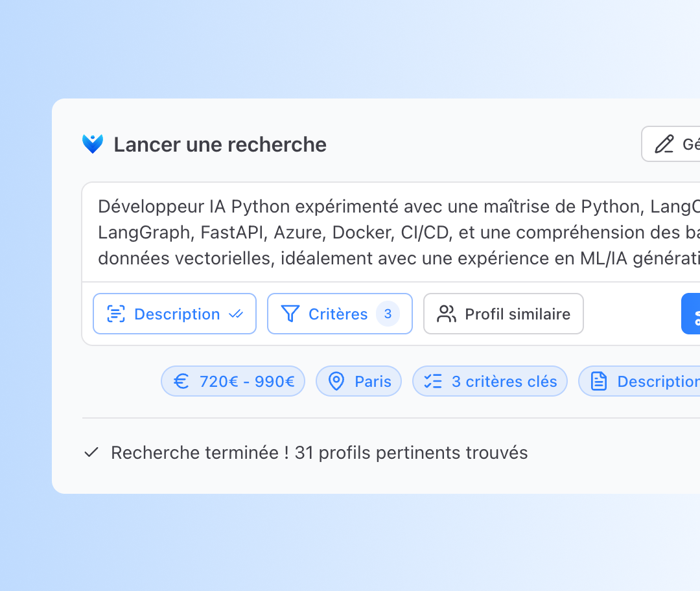
Task: Click the Profil similaire people icon
Action: (447, 314)
